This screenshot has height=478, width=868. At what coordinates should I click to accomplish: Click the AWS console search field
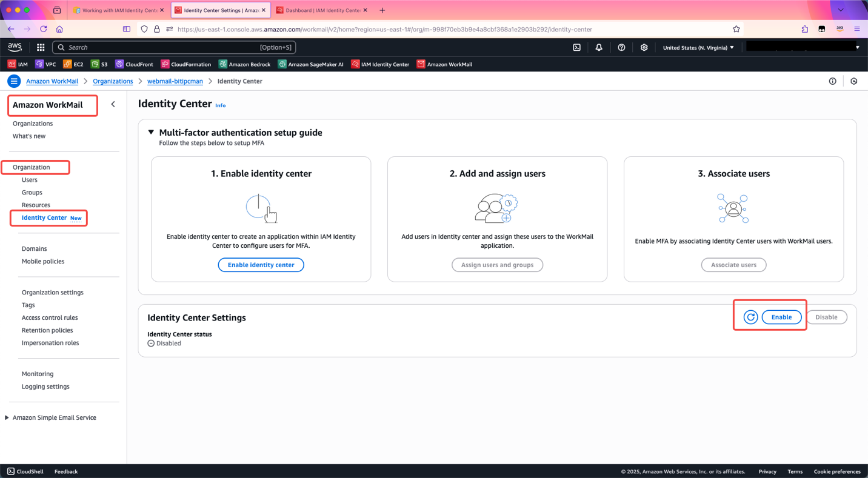(x=174, y=47)
